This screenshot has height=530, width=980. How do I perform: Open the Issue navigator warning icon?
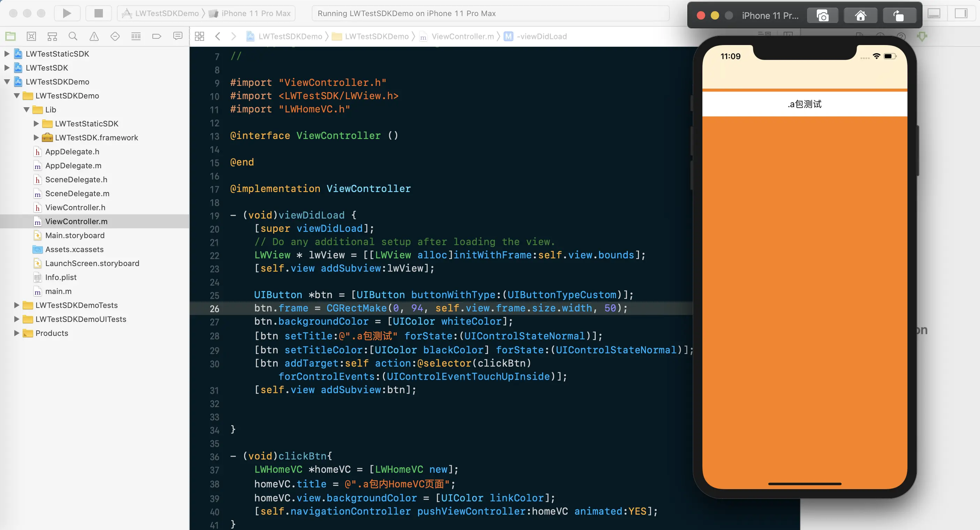click(x=93, y=36)
